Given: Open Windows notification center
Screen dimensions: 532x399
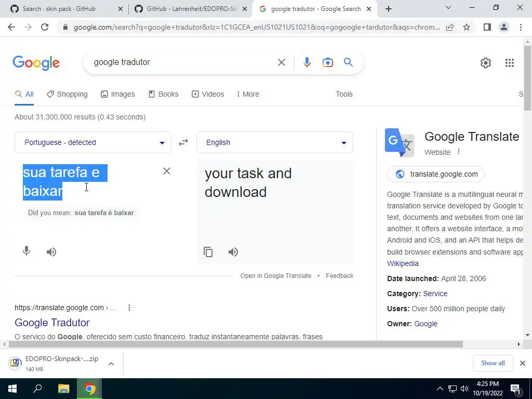Looking at the screenshot, I should pos(515,389).
